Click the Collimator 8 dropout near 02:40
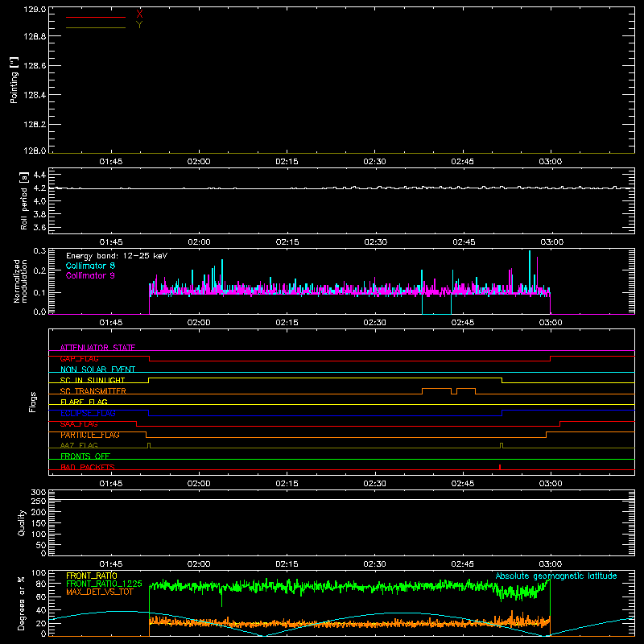The image size is (644, 644). 436,314
